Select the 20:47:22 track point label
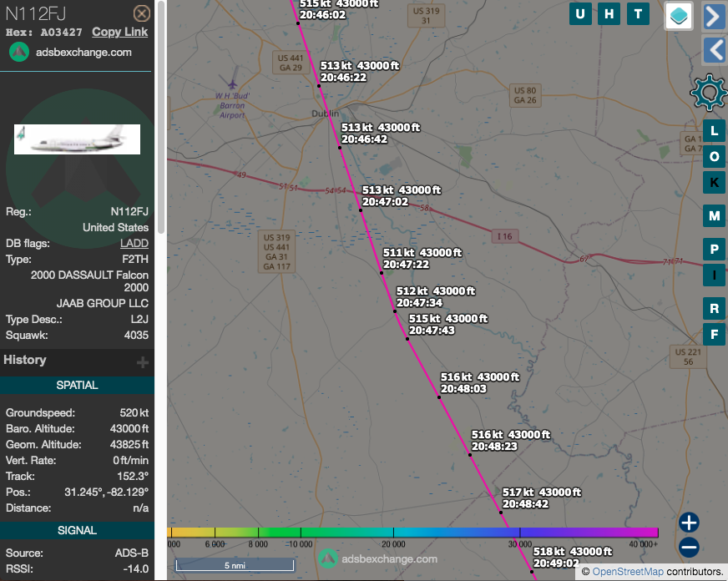The width and height of the screenshot is (728, 581). (422, 259)
